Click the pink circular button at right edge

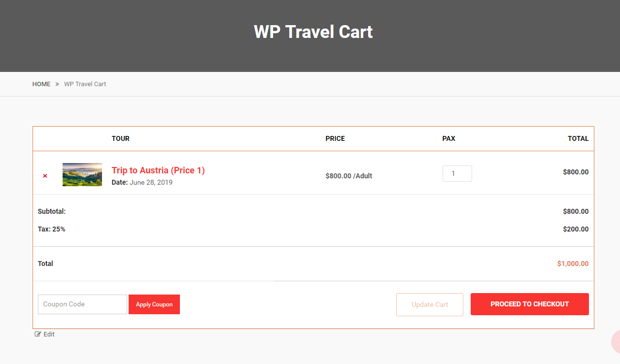coord(616,342)
